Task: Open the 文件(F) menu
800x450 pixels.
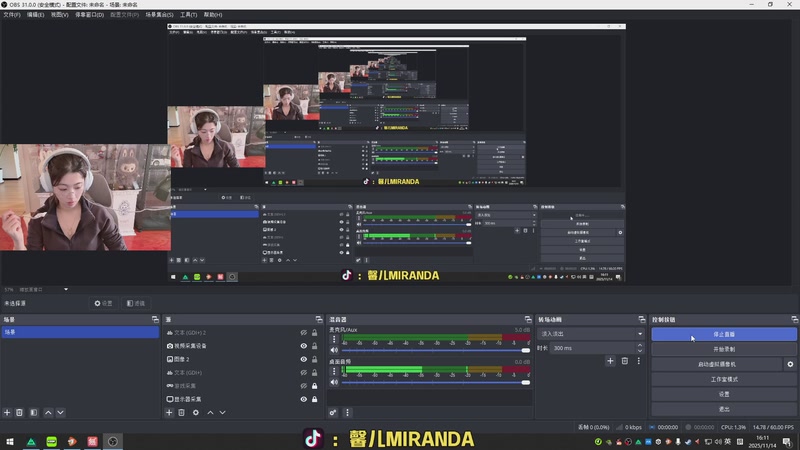Action: pos(12,15)
